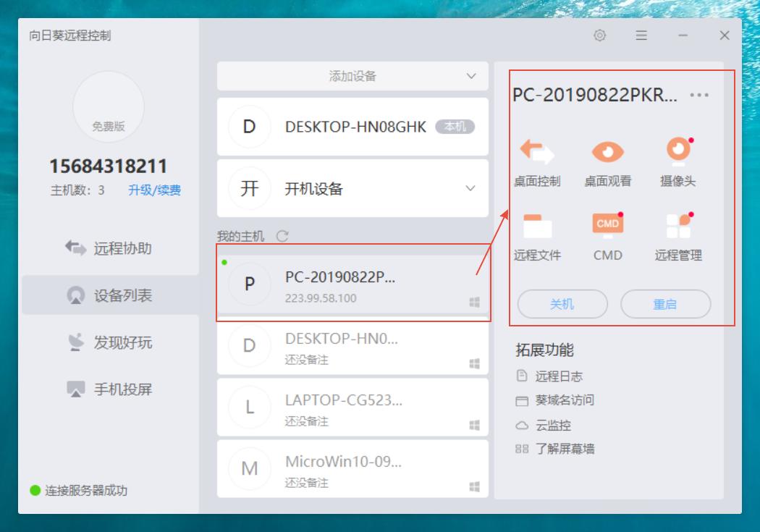This screenshot has width=760, height=532.
Task: Click the 重启 restart button
Action: click(x=666, y=304)
